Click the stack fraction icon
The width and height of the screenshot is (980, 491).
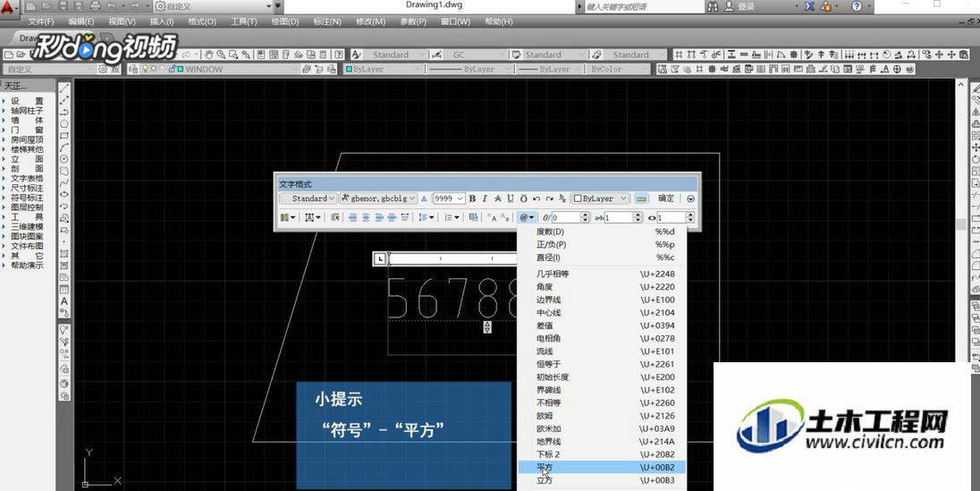click(x=562, y=199)
